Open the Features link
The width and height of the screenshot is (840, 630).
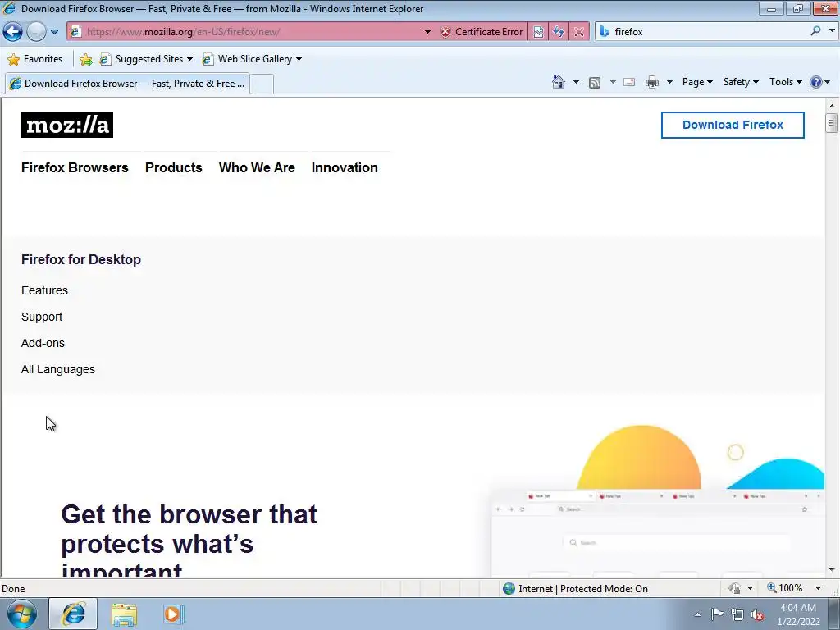point(44,290)
